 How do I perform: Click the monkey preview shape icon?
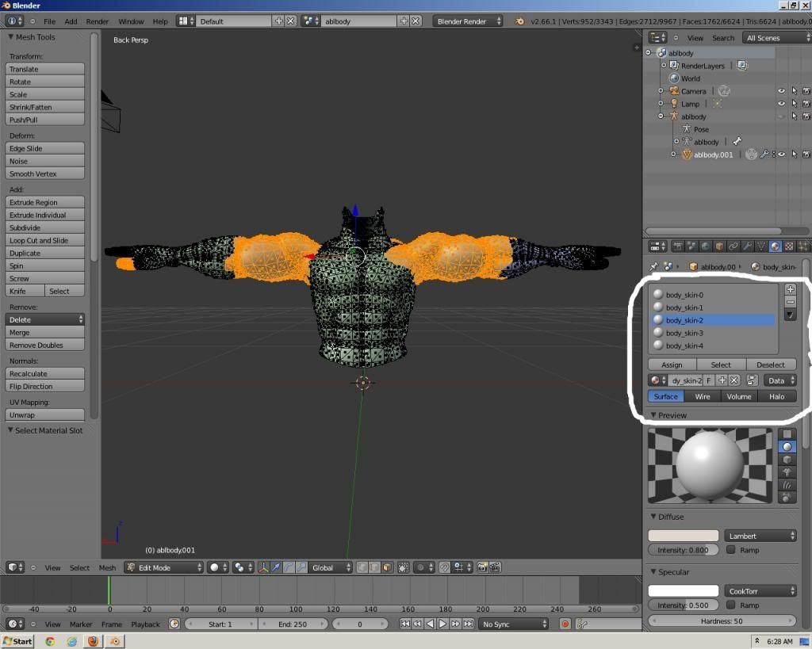pyautogui.click(x=787, y=472)
